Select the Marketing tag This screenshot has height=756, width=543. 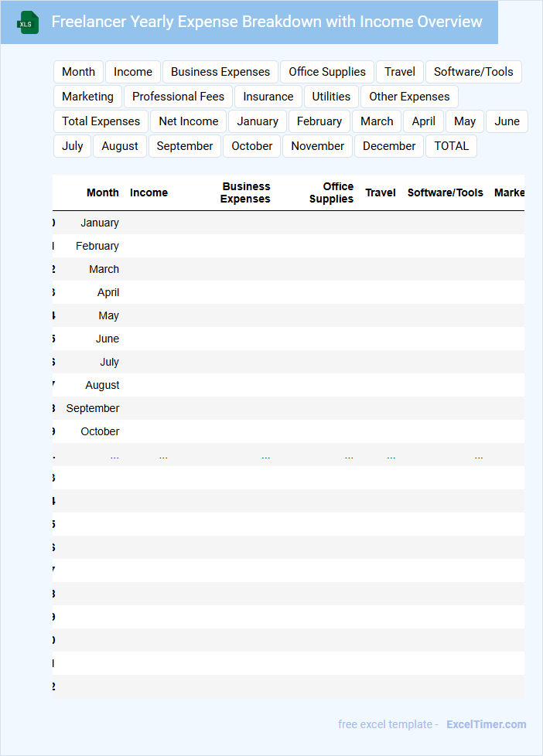coord(88,97)
